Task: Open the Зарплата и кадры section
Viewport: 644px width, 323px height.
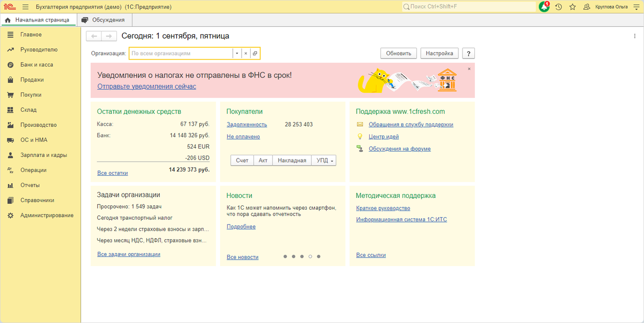Action: coord(43,155)
